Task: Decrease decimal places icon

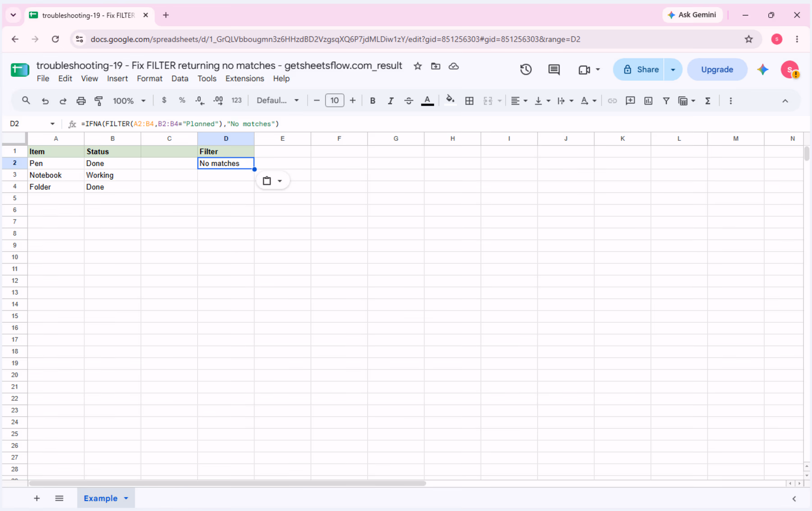Action: (x=200, y=101)
